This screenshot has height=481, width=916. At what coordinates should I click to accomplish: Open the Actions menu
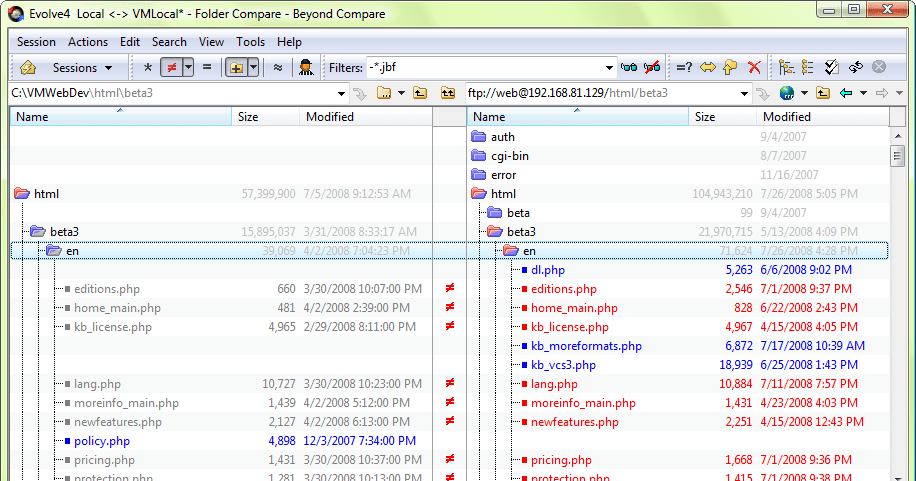pyautogui.click(x=88, y=42)
